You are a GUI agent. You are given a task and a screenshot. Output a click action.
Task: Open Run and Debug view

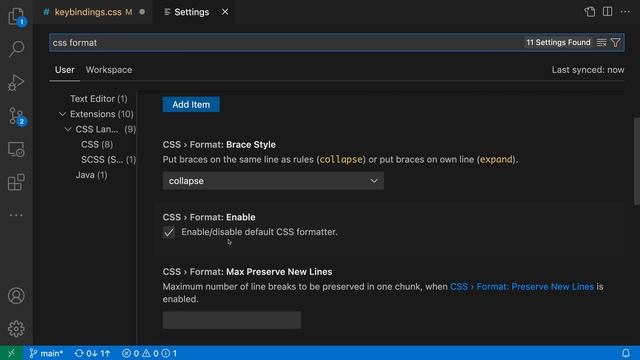(x=16, y=82)
